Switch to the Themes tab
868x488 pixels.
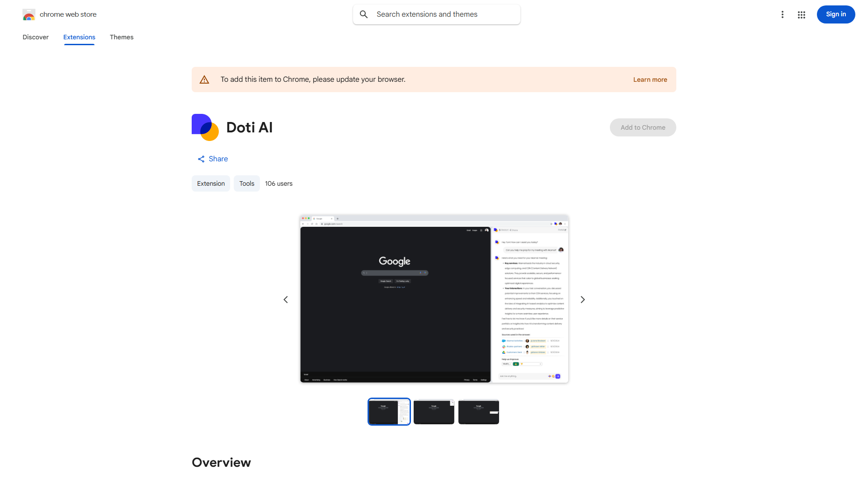click(122, 37)
